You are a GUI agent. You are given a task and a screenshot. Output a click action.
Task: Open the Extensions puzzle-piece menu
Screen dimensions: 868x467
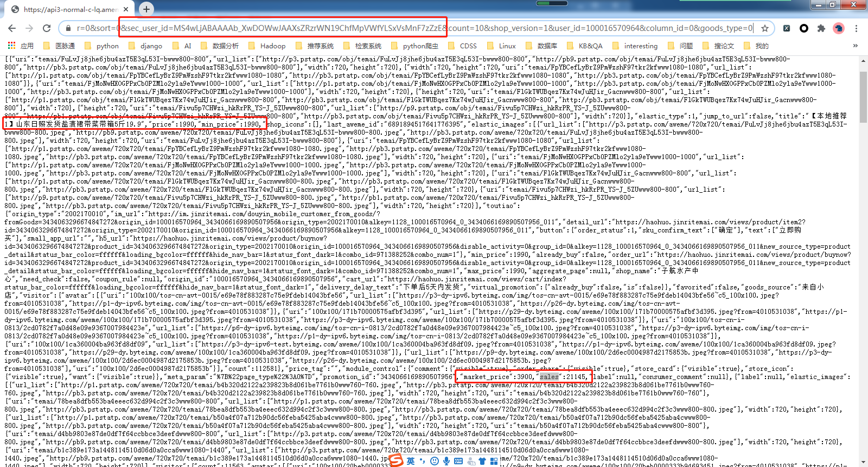coord(821,28)
